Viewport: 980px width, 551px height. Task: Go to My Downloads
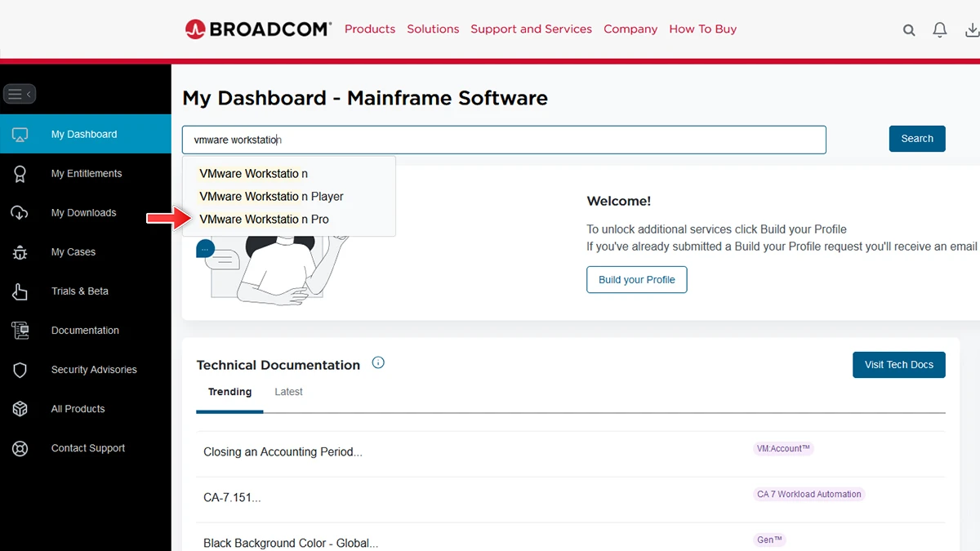(86, 212)
